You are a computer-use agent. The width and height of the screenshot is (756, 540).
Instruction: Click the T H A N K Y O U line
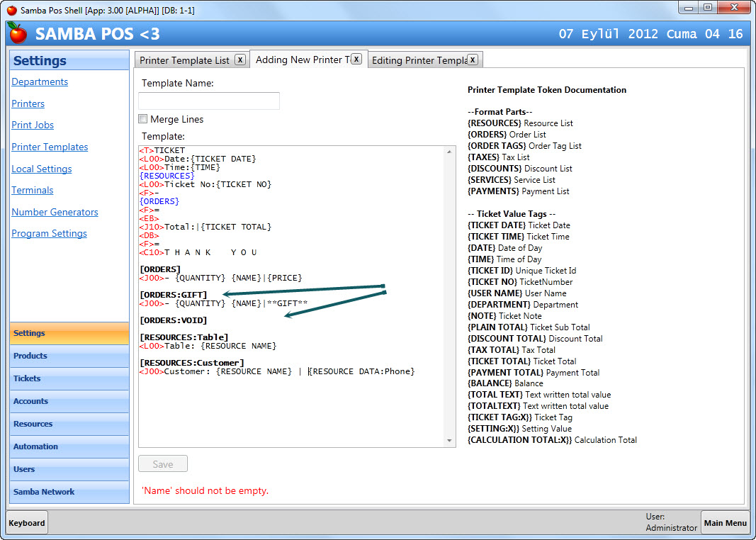198,252
